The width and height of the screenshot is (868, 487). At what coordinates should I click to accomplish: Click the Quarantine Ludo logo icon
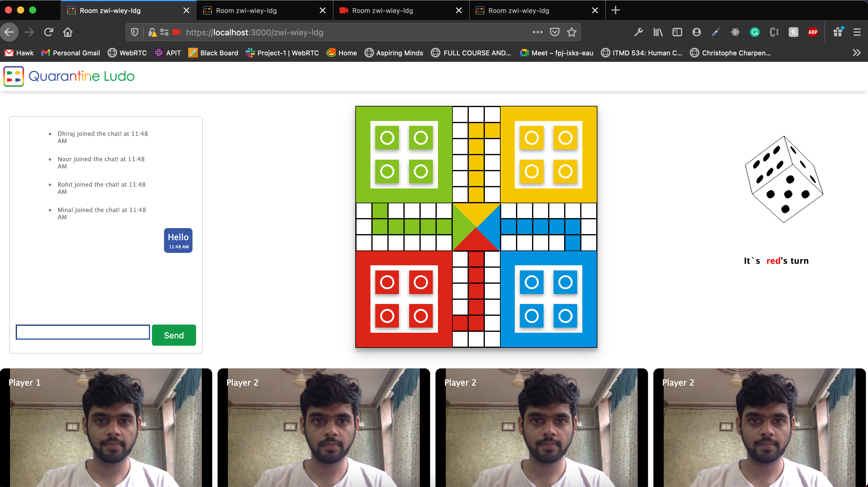point(14,77)
